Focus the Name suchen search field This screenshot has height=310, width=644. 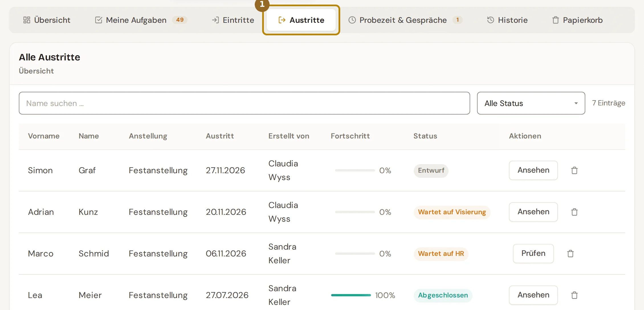pos(244,103)
